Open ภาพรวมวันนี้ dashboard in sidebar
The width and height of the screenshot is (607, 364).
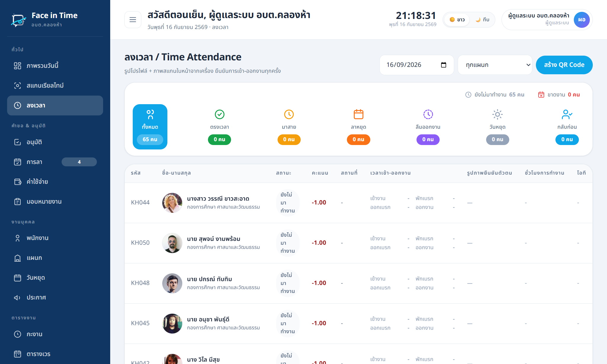click(55, 66)
